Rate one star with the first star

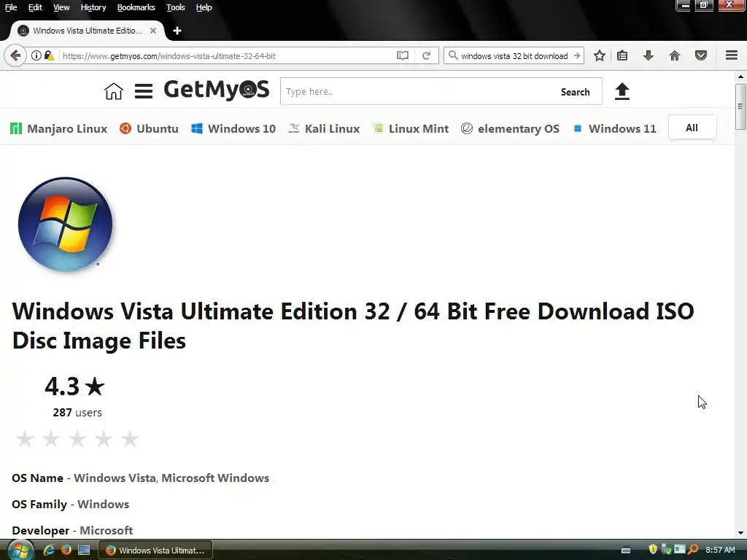(25, 439)
